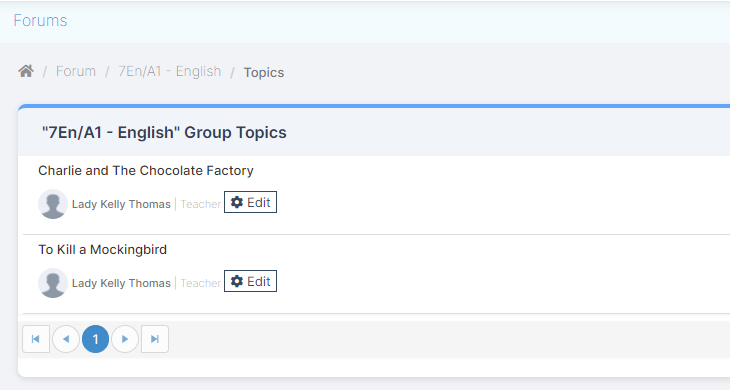Image resolution: width=730 pixels, height=390 pixels.
Task: Click Topics breadcrumb item
Action: [x=264, y=73]
